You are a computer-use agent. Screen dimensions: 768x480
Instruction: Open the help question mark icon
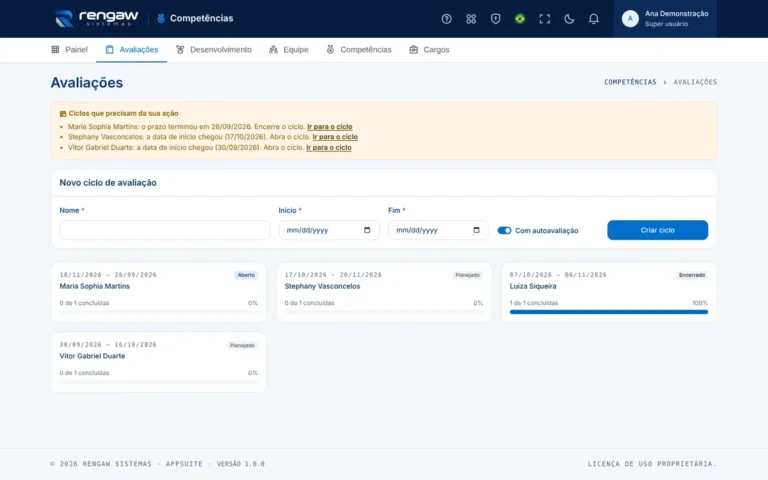coord(446,19)
